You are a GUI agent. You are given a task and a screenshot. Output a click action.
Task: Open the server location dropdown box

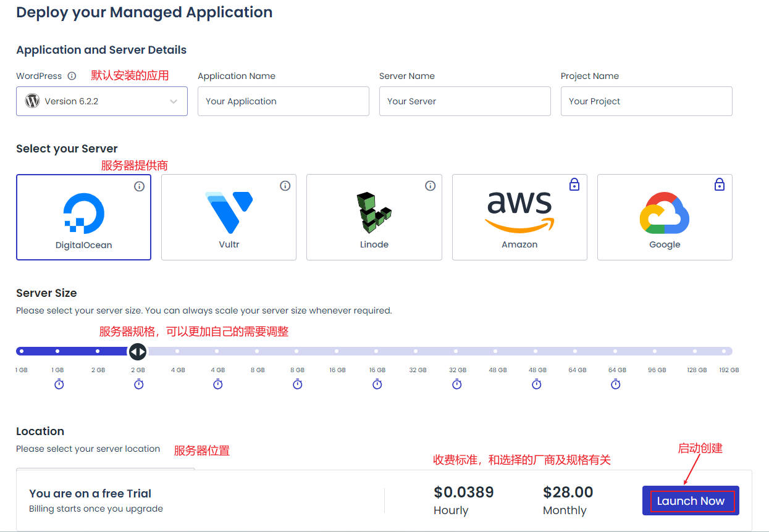[x=105, y=470]
